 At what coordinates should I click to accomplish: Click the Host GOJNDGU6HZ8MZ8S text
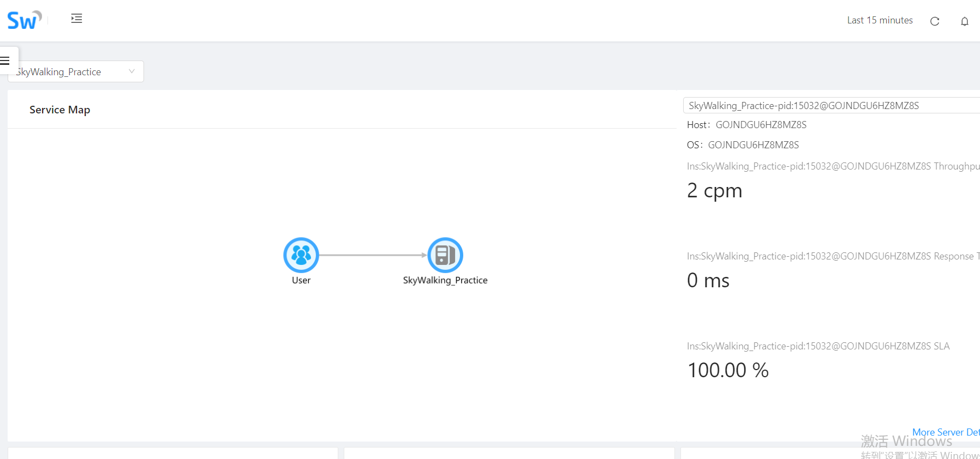[746, 125]
